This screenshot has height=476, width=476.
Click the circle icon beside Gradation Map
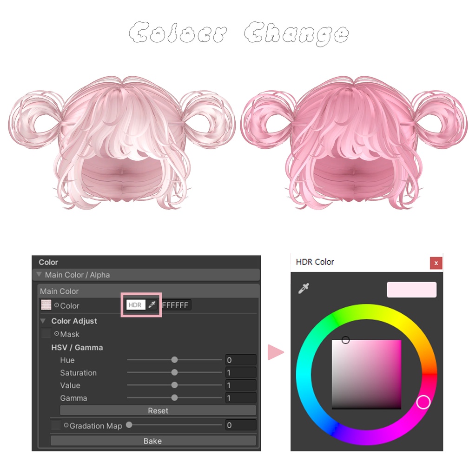(66, 425)
